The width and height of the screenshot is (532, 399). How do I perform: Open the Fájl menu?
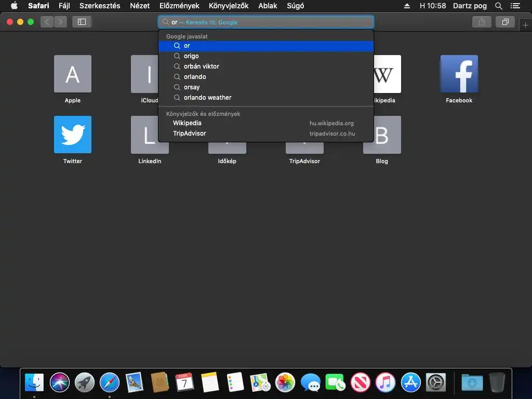(x=64, y=6)
